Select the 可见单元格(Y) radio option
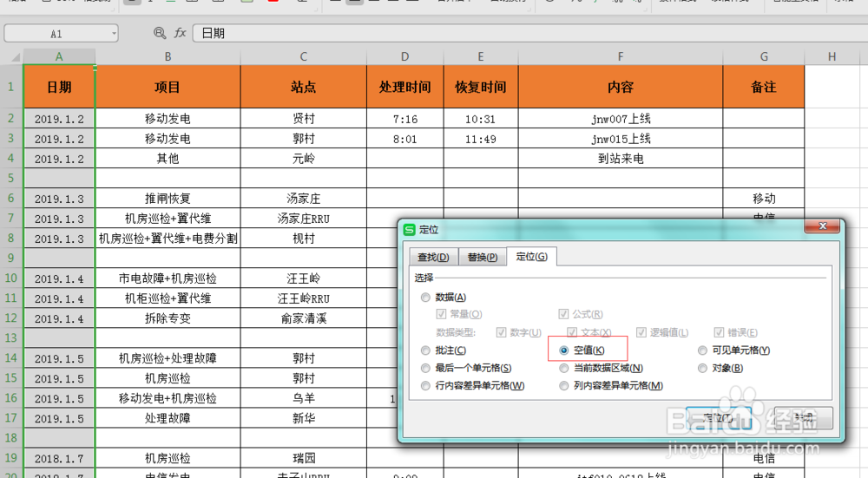Screen dimensions: 868x478 point(702,350)
